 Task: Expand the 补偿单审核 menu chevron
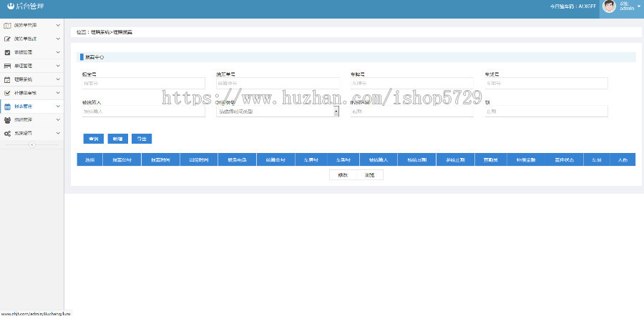click(x=58, y=93)
